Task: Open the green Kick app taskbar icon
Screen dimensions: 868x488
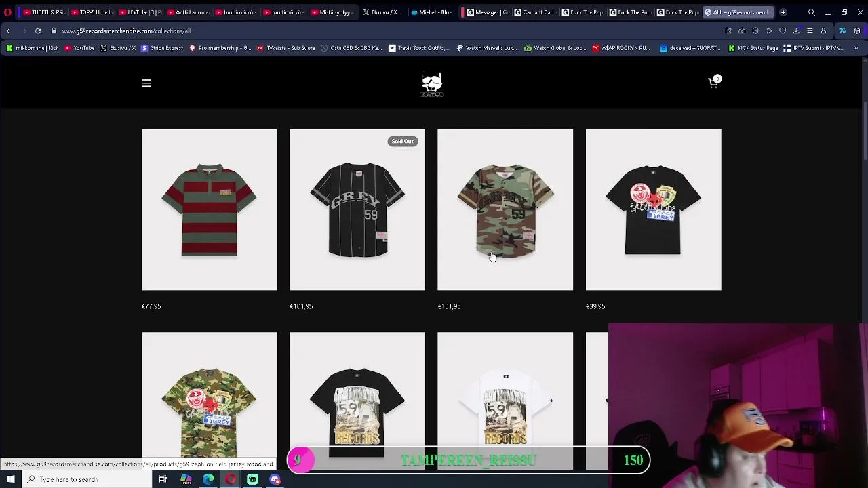Action: (252, 479)
